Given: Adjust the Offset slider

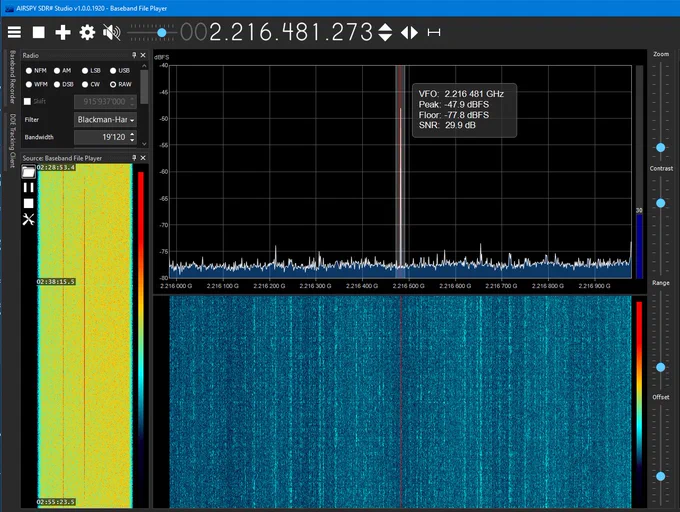Looking at the screenshot, I should coord(660,476).
